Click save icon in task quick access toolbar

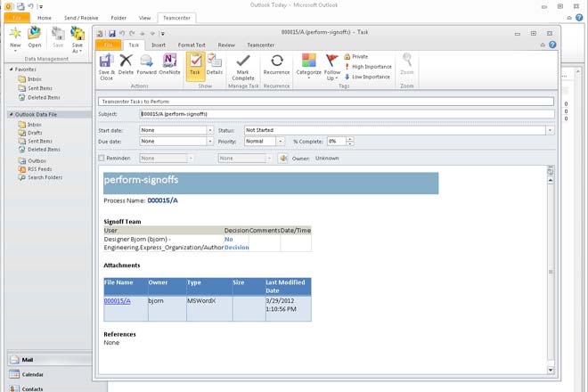(x=111, y=33)
